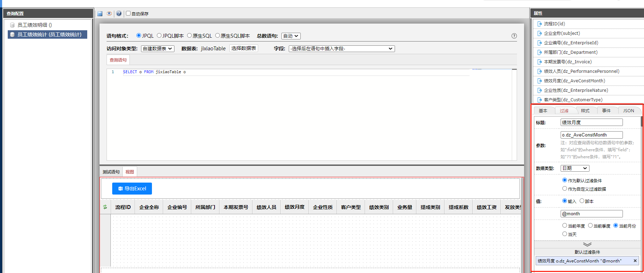Select query 员工绩效统计 in the tree

[47, 34]
